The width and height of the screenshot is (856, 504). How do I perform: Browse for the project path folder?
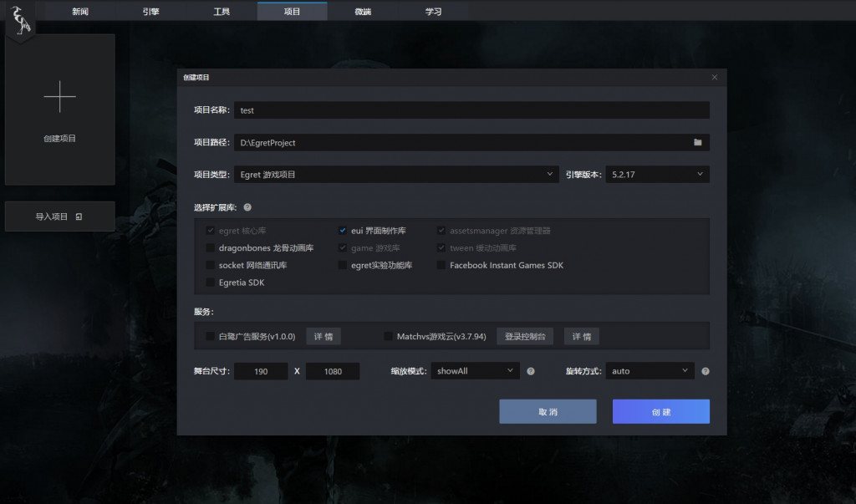tap(698, 142)
